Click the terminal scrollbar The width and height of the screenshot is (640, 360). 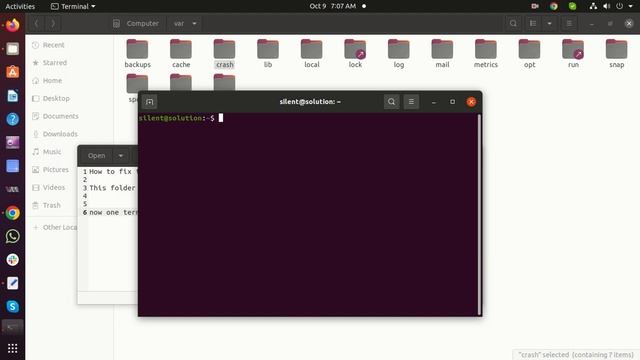[479, 214]
